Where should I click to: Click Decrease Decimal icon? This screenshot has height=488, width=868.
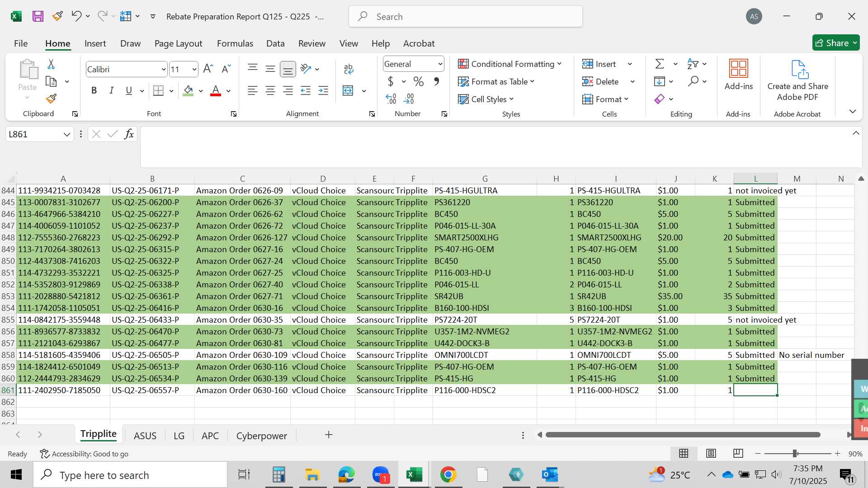(x=409, y=99)
